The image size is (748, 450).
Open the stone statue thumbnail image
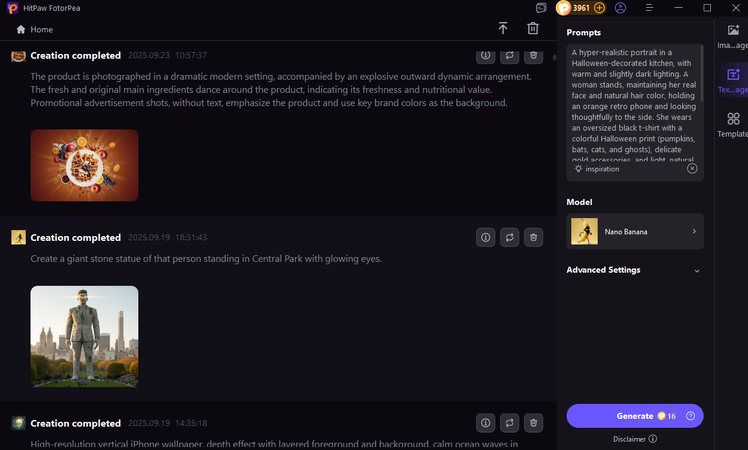(84, 336)
